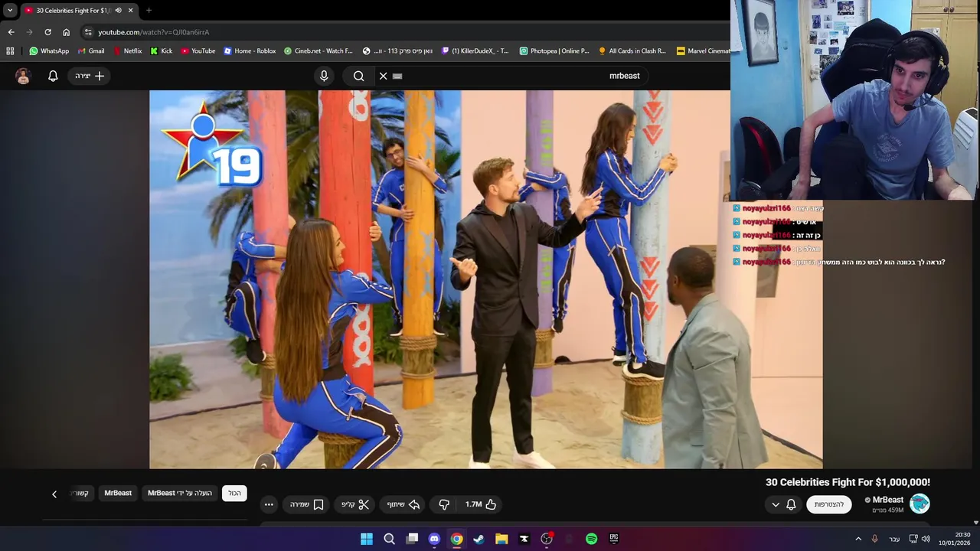Screen dimensions: 980x551
Task: Clear the search text with the X
Action: tap(384, 76)
